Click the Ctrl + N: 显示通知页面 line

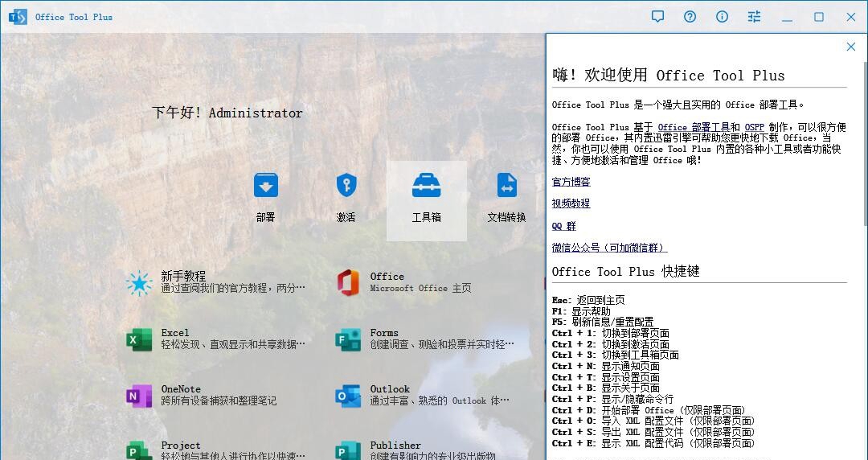(x=606, y=367)
